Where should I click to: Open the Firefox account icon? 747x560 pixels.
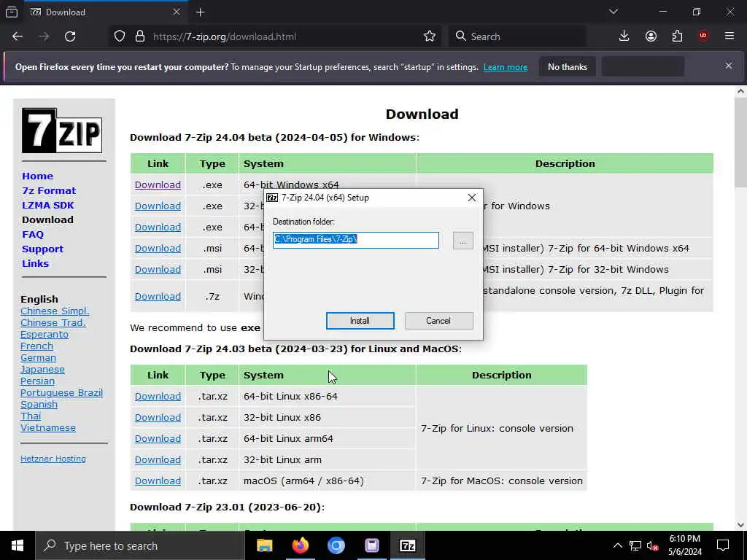pyautogui.click(x=651, y=36)
